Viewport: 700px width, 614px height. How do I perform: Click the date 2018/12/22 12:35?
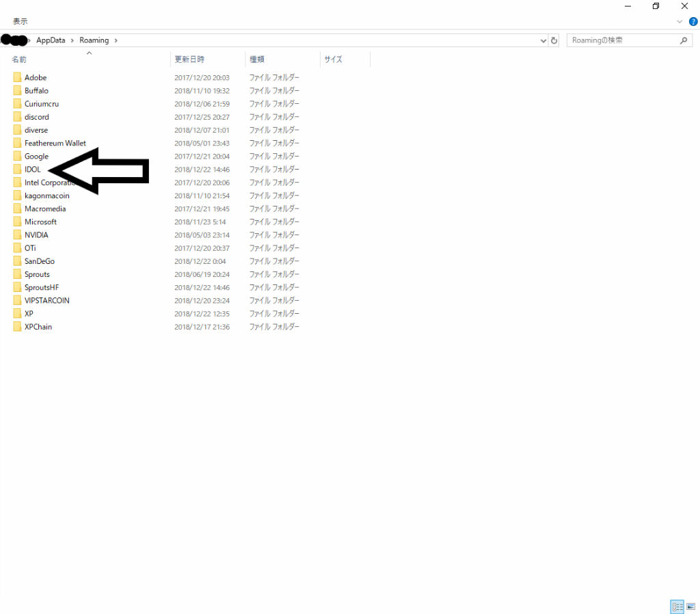tap(202, 313)
